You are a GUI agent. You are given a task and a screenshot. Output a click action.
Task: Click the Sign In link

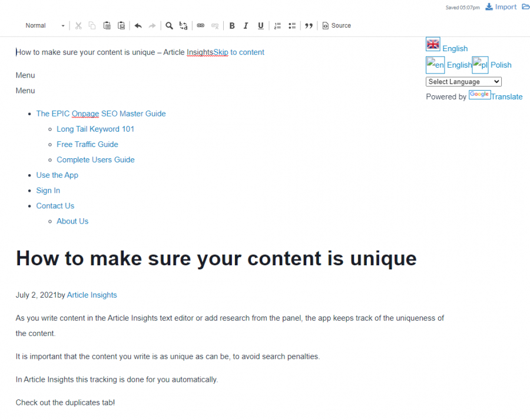click(x=48, y=191)
